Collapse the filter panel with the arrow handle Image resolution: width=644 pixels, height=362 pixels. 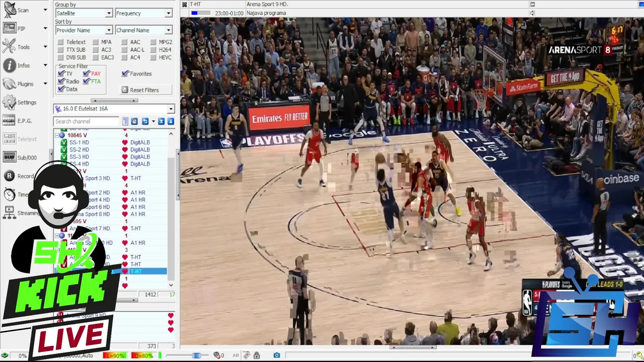tap(114, 101)
